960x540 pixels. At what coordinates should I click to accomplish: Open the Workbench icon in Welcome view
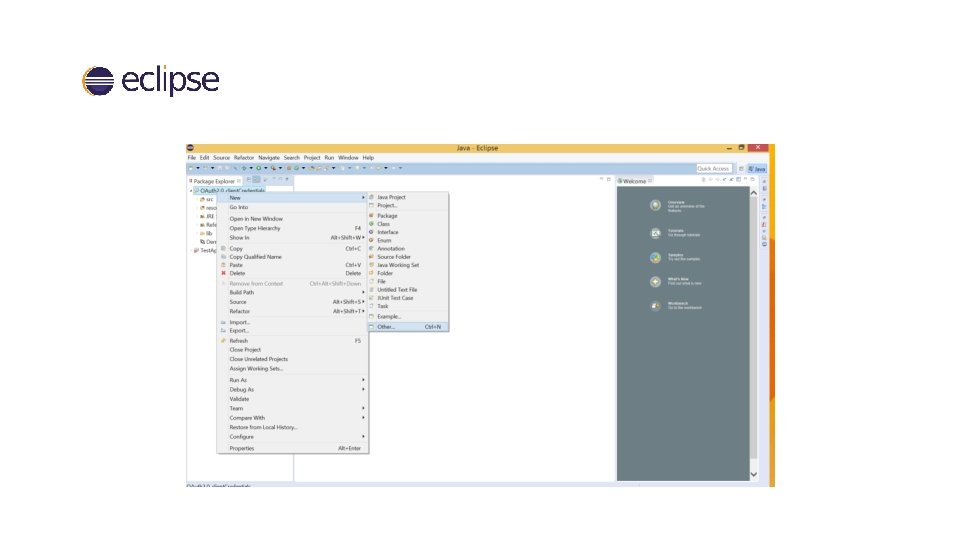[x=655, y=306]
